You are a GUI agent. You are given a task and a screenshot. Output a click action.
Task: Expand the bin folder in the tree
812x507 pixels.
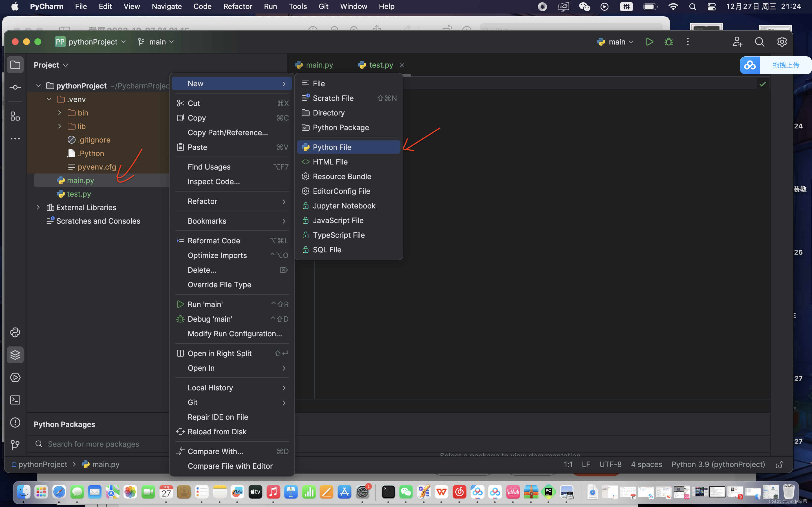click(x=60, y=113)
